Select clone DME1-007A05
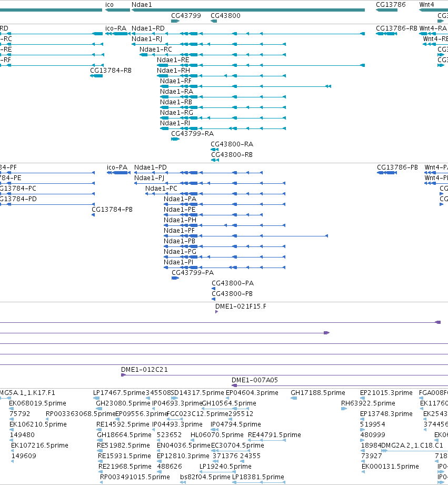448x485 pixels. (255, 380)
